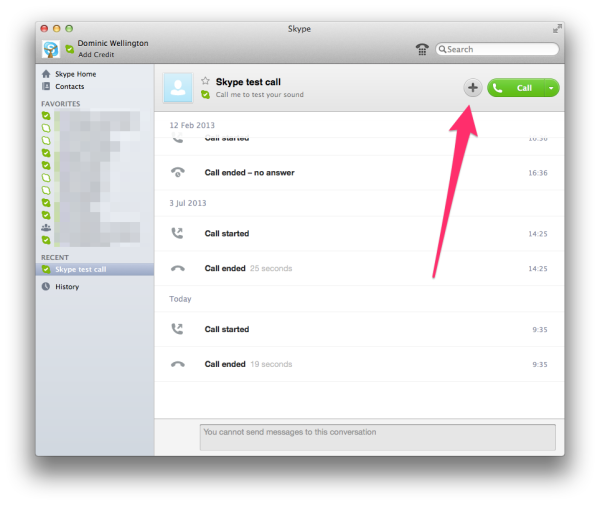Click Add Credit link

97,54
